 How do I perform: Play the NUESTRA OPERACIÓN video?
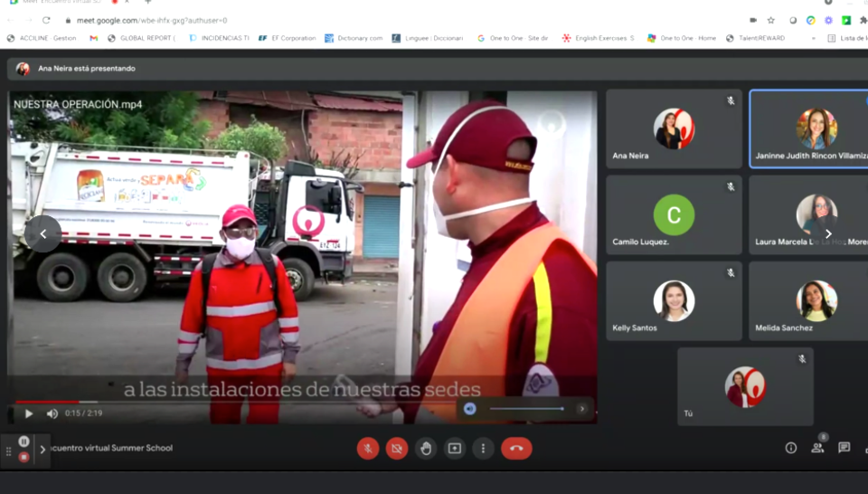tap(28, 413)
